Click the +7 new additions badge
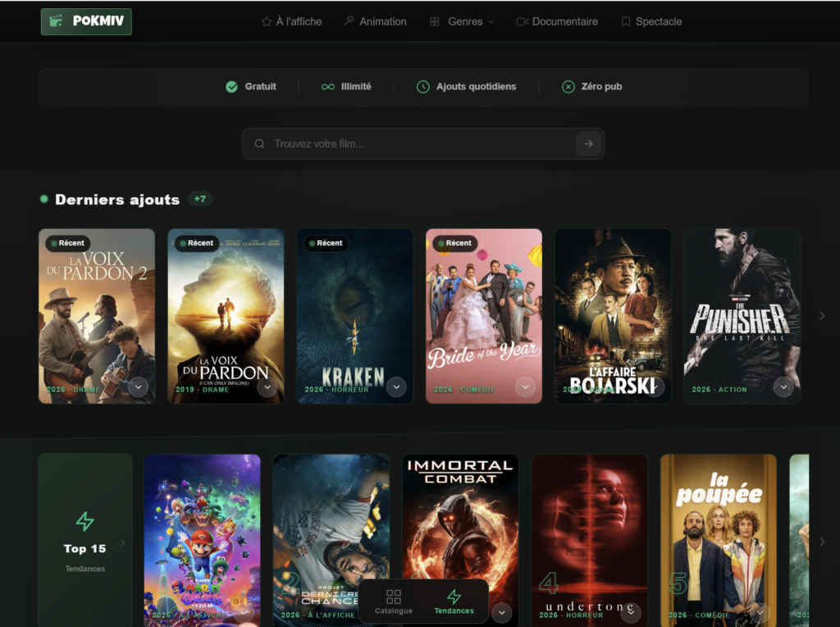 coord(200,199)
